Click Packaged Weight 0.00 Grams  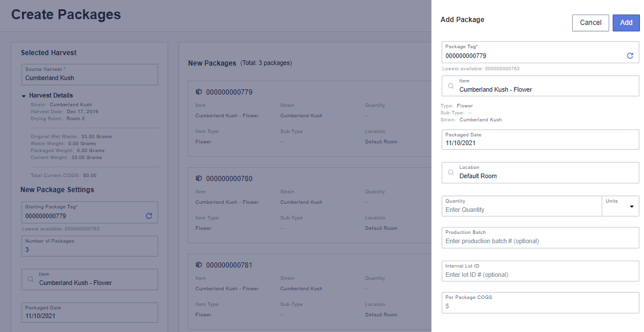[x=67, y=150]
